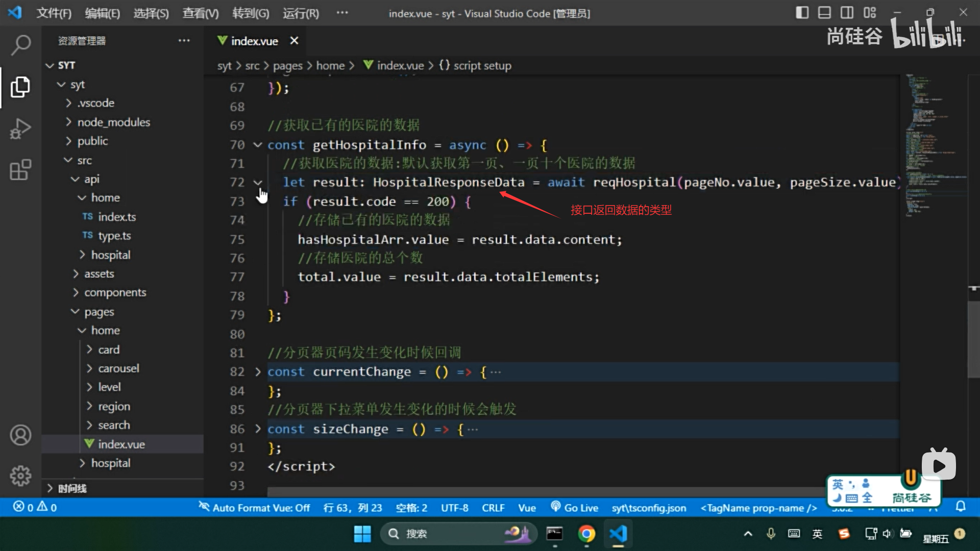Open Run and Debug view
This screenshot has height=551, width=980.
20,129
